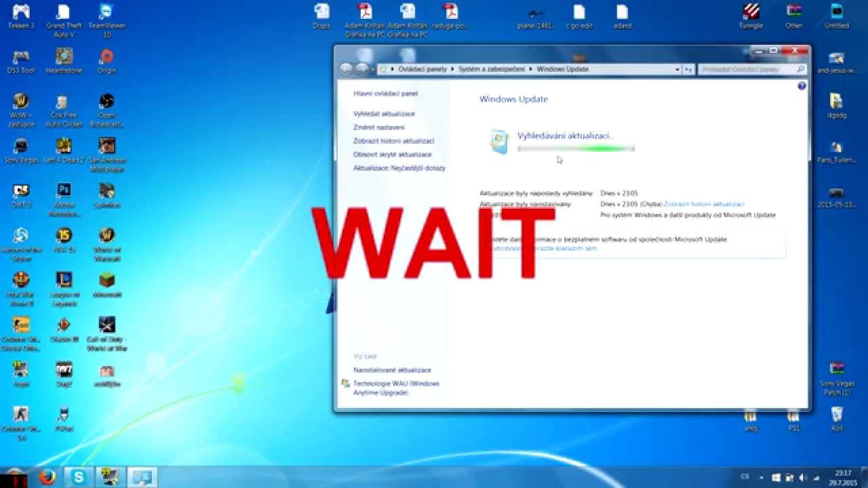Click 'Vyhledávání aktualizací...' status text
868x488 pixels.
tap(565, 136)
